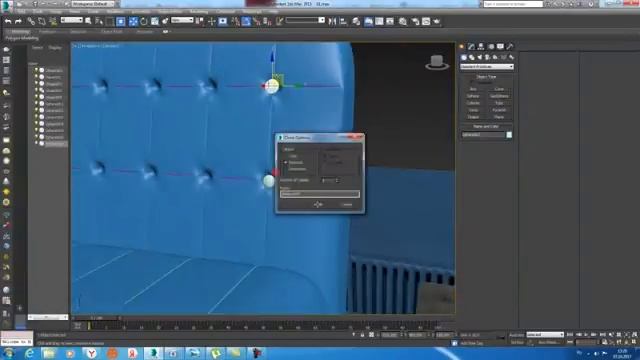
Task: Open the Schematic View
Action: (x=390, y=21)
